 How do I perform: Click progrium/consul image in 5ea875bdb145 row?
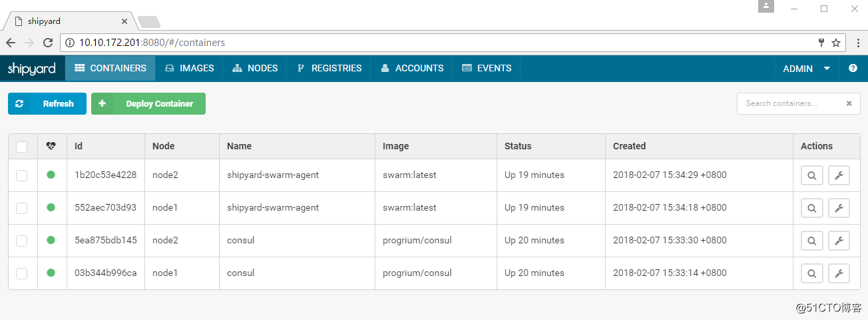(x=417, y=241)
